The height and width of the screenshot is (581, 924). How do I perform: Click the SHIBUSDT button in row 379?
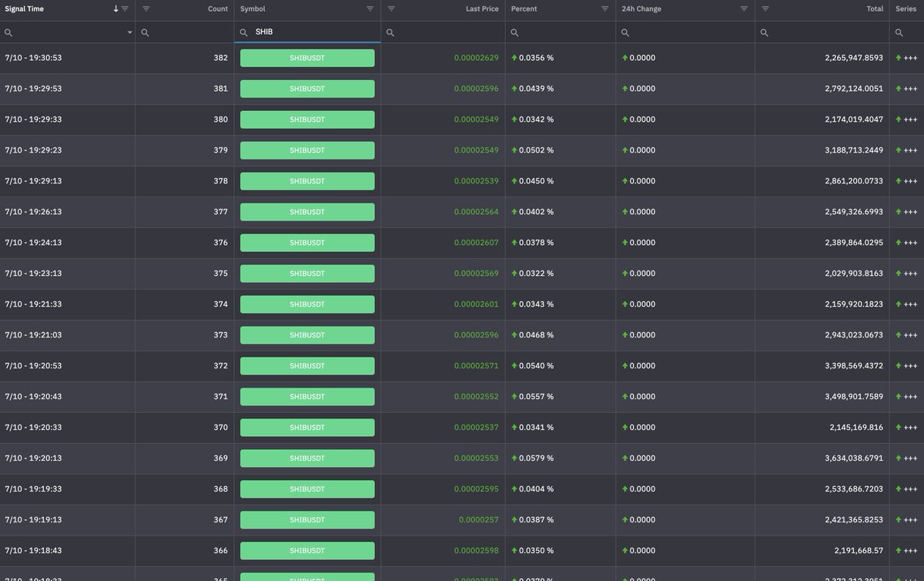(x=307, y=150)
